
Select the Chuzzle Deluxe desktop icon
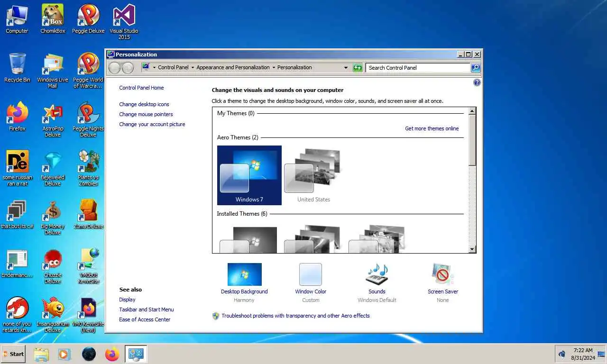(53, 266)
